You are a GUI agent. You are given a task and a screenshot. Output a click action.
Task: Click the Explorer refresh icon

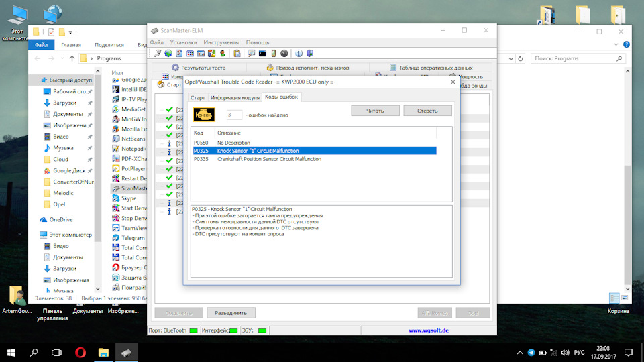pyautogui.click(x=521, y=58)
